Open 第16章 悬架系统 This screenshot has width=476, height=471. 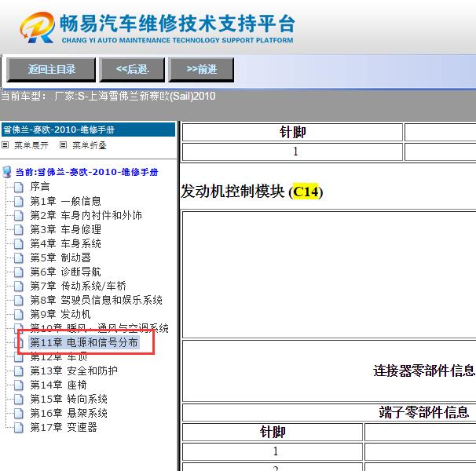coord(68,413)
